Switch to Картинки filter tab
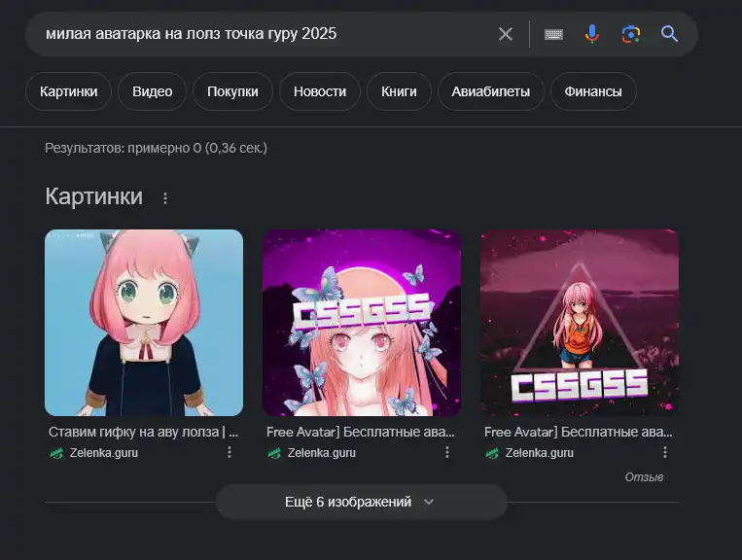 (69, 91)
